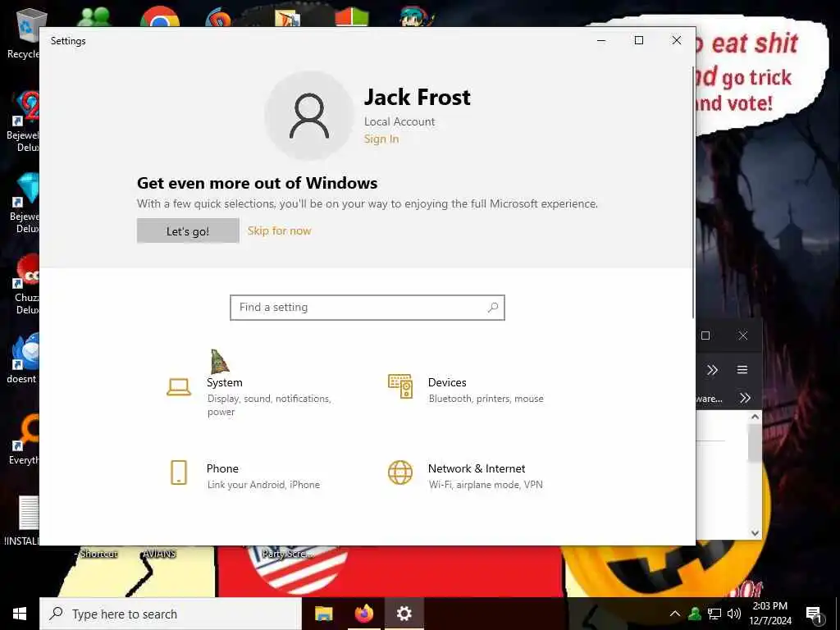Click the Jack Frost account avatar
This screenshot has height=630, width=840.
coord(309,115)
